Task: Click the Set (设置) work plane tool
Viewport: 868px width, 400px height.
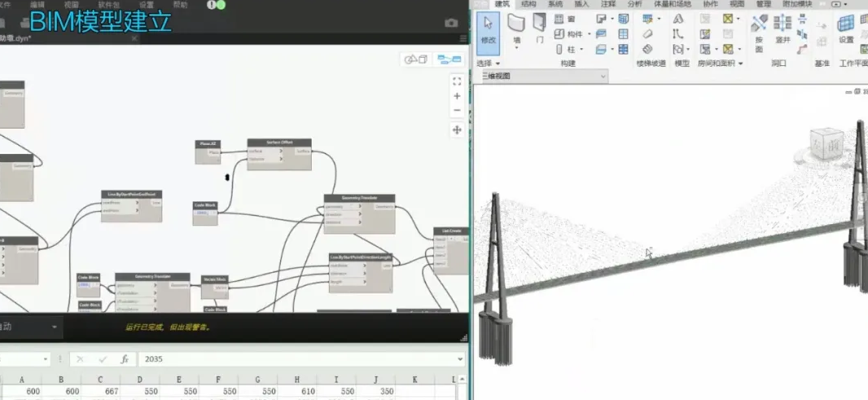Action: (x=846, y=29)
